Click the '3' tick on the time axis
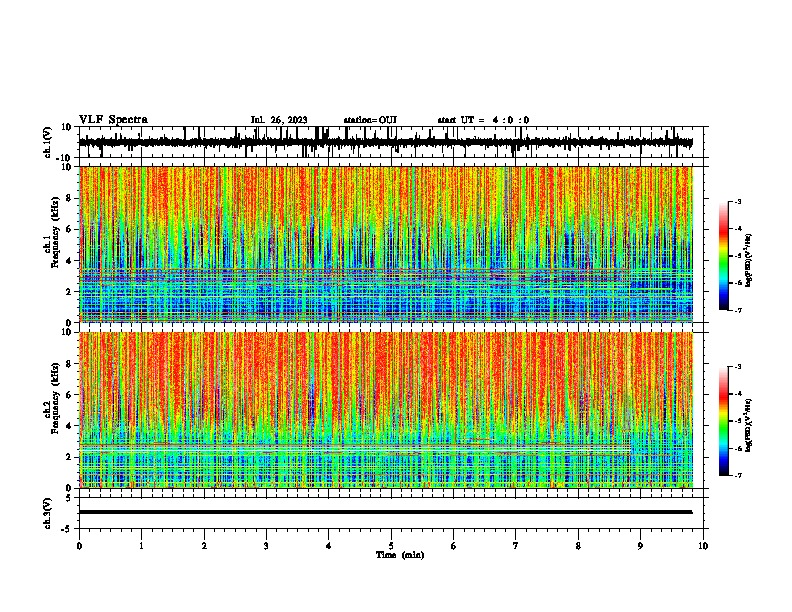Viewport: 792px width, 612px height. click(x=266, y=546)
